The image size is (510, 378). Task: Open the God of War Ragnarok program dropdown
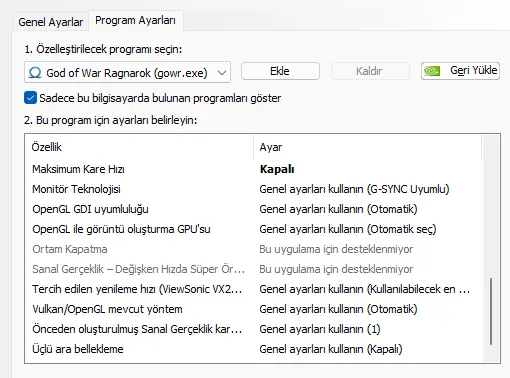[x=127, y=72]
